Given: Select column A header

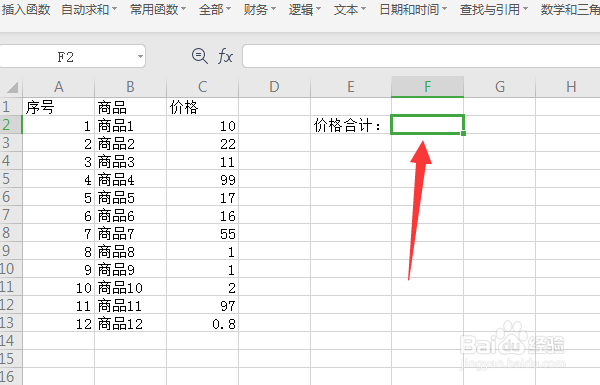Looking at the screenshot, I should 59,87.
